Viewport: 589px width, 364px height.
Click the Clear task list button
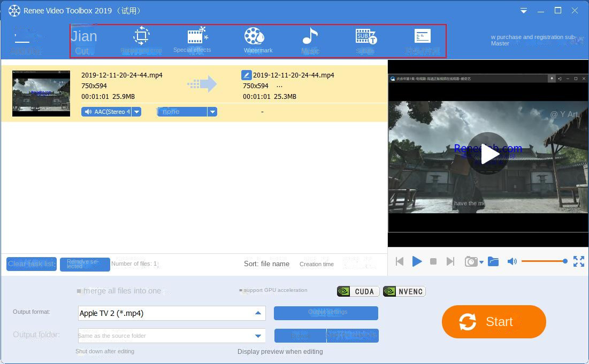click(31, 264)
